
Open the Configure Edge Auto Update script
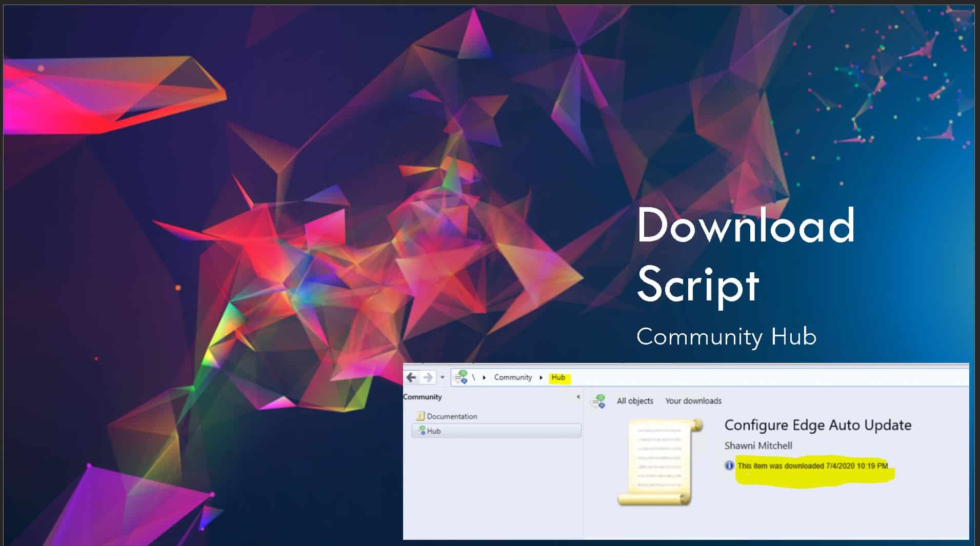817,425
